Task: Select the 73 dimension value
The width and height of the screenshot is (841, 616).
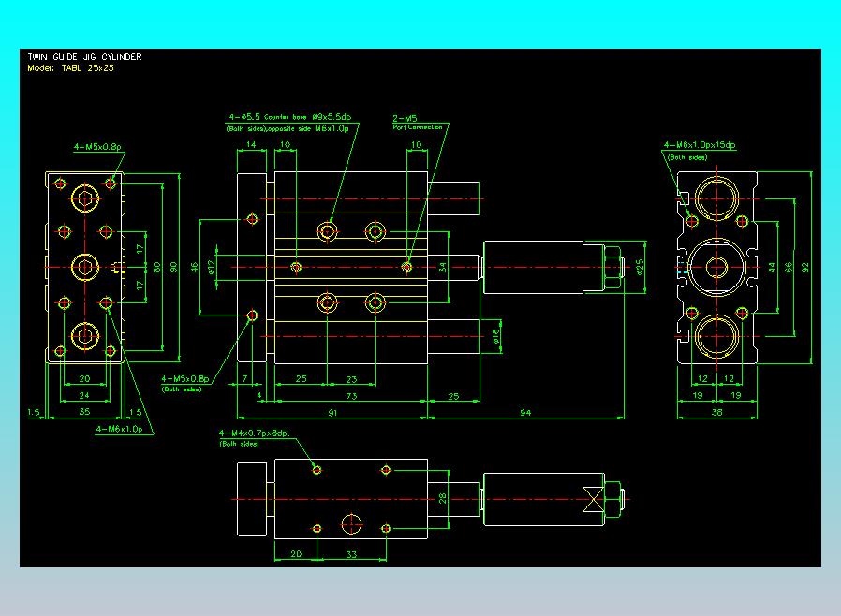Action: [x=351, y=397]
